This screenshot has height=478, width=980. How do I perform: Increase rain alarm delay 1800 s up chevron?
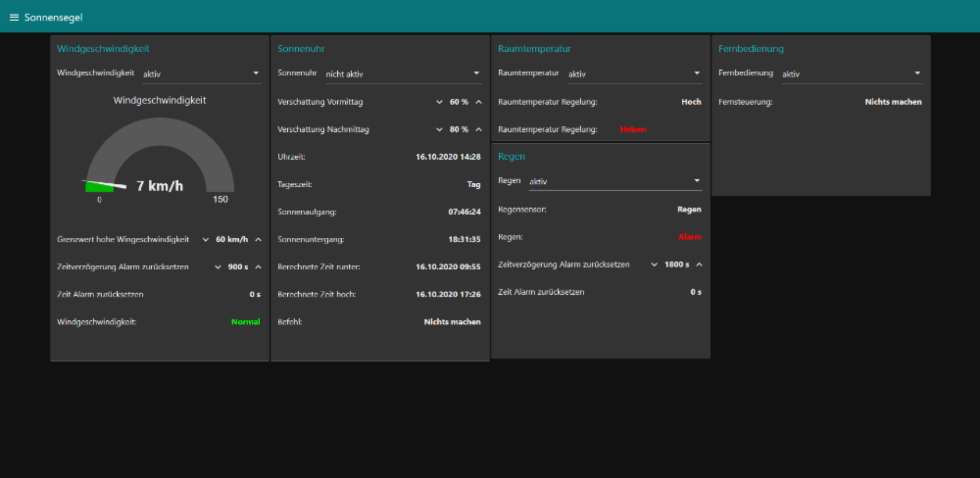point(699,265)
